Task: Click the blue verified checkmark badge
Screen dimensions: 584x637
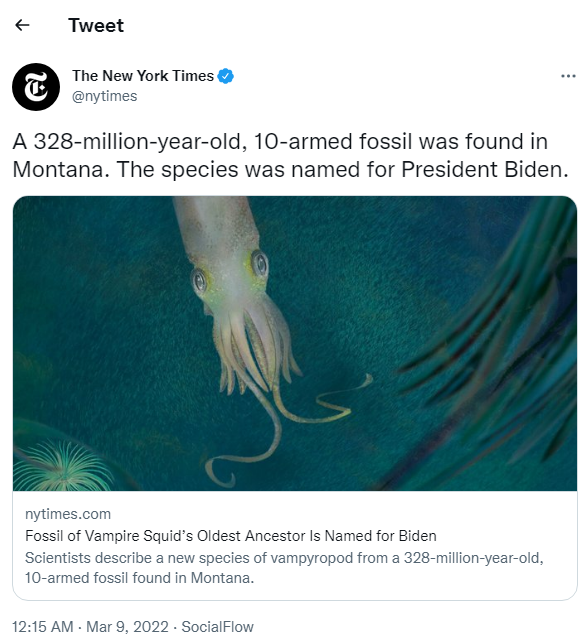Action: pos(225,76)
